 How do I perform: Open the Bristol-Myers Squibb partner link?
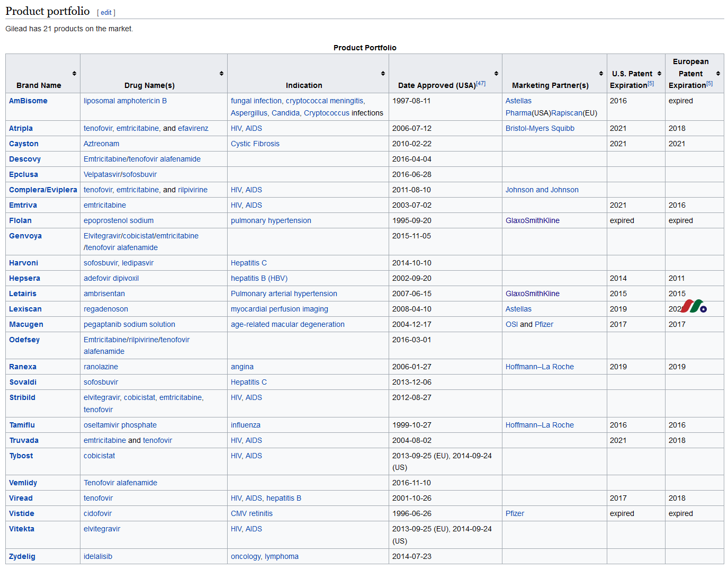540,128
